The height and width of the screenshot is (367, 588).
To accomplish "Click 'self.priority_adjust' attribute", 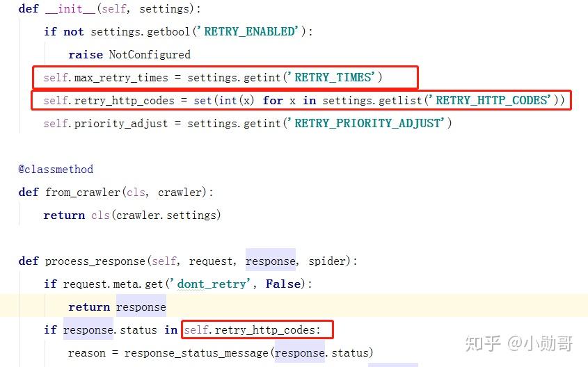I will [x=105, y=123].
